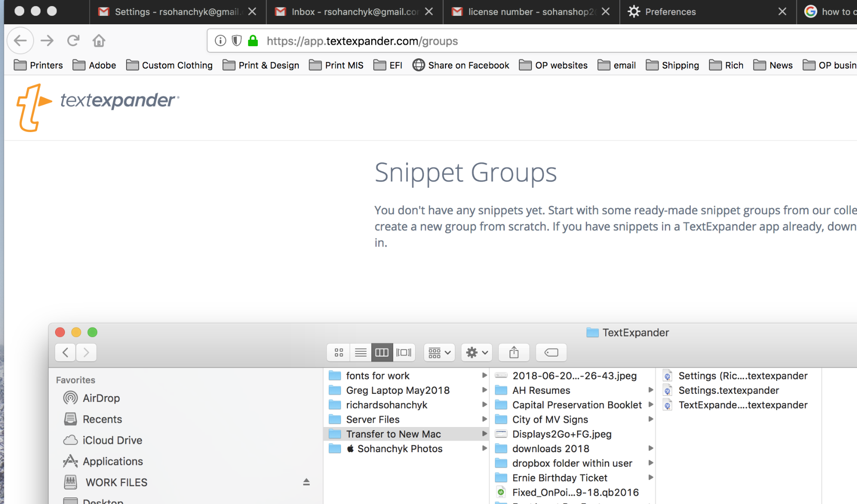Select the Capital Preservation Booklet folder

pyautogui.click(x=573, y=405)
